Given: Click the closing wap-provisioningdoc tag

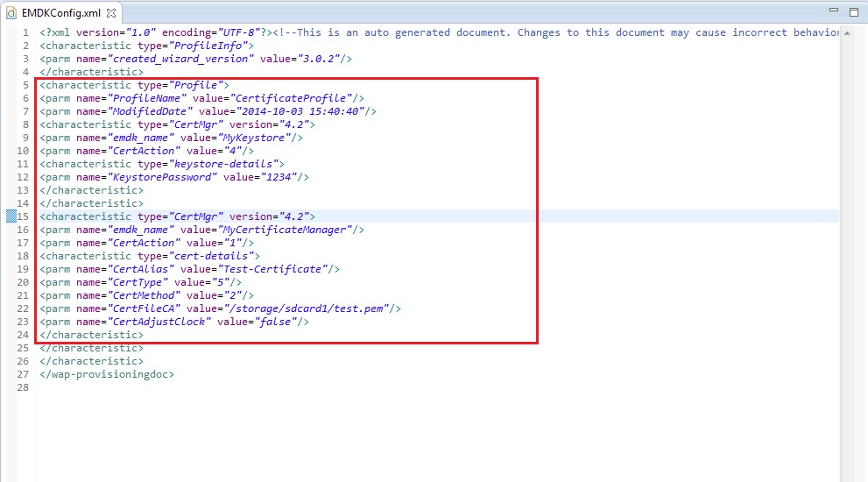Looking at the screenshot, I should click(x=107, y=374).
